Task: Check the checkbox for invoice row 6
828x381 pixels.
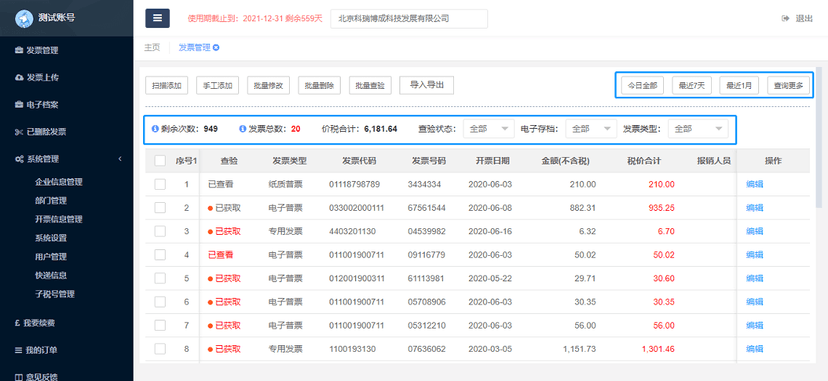Action: (160, 302)
